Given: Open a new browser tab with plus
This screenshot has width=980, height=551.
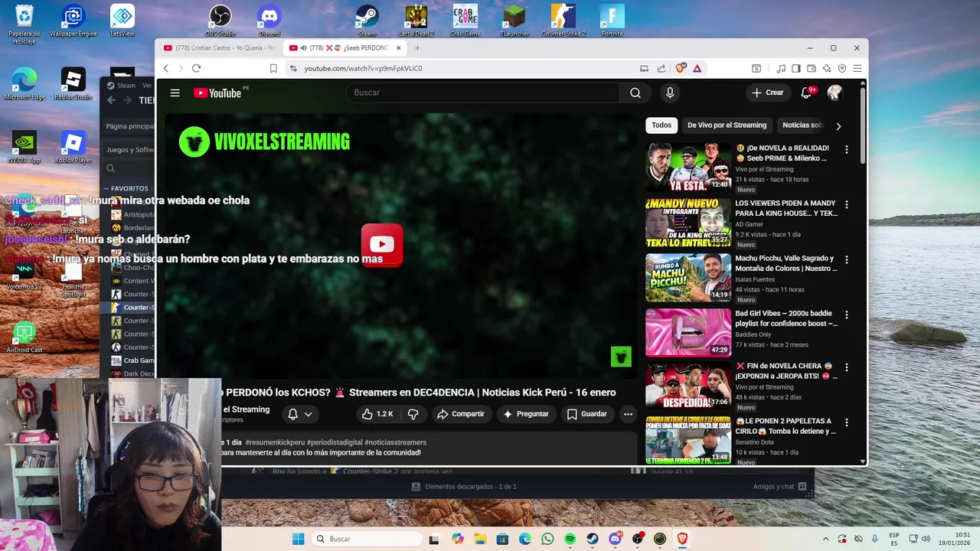Looking at the screenshot, I should [417, 48].
